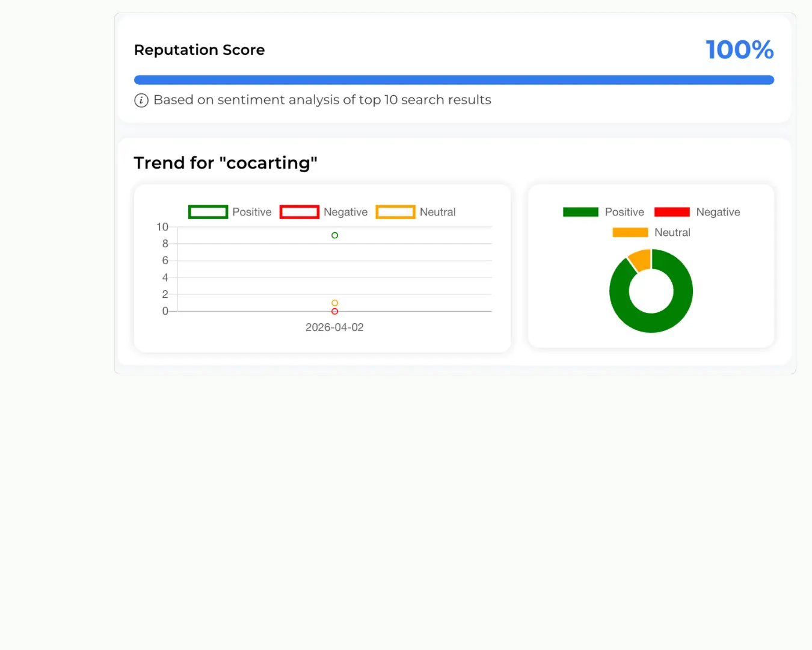Click the green data point at value 9

pyautogui.click(x=334, y=235)
